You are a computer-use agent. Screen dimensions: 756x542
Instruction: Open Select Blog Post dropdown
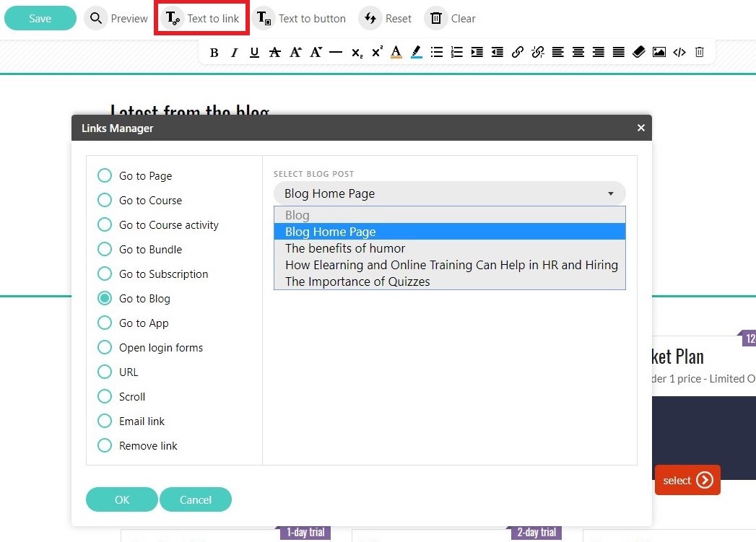click(x=449, y=193)
